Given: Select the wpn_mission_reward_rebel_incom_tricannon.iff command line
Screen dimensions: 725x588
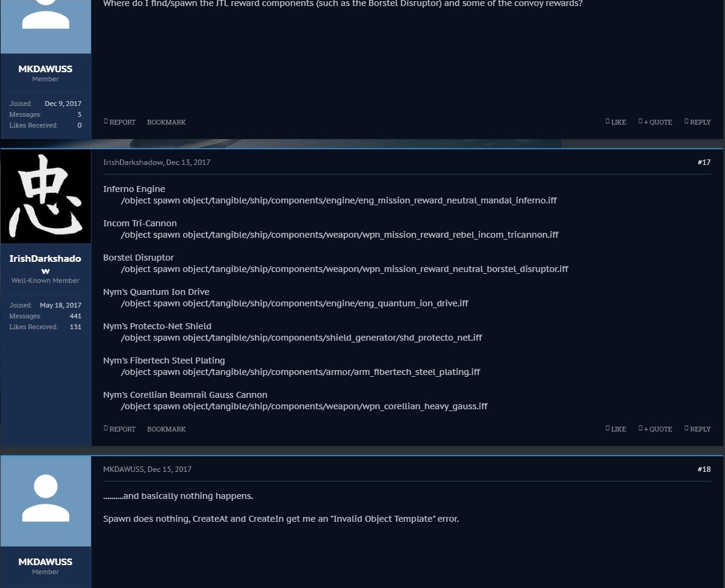Looking at the screenshot, I should [340, 235].
